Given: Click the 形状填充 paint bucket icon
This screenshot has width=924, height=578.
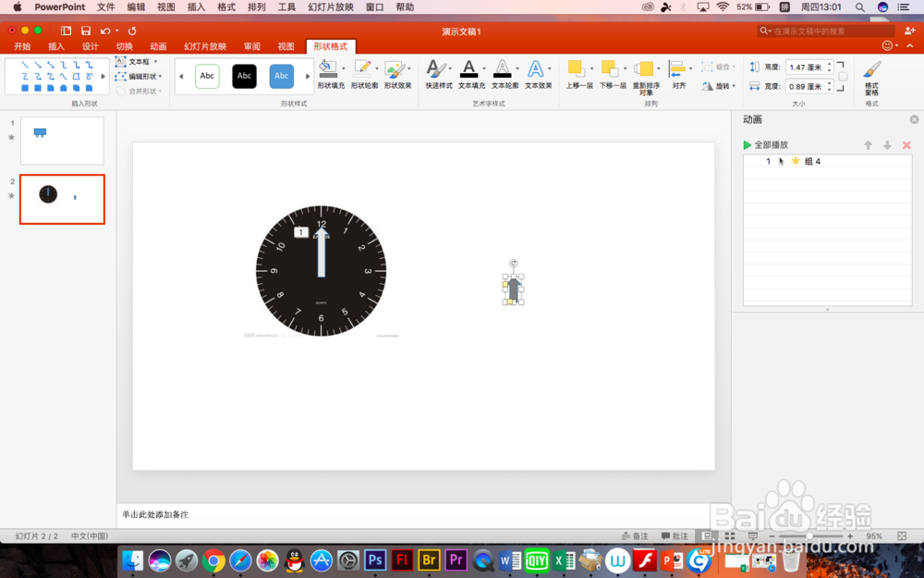Looking at the screenshot, I should 328,68.
